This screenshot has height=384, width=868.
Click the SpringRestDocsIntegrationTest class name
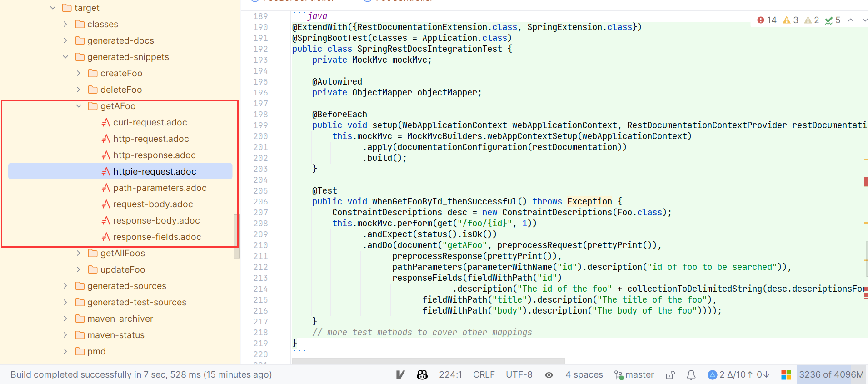coord(429,49)
